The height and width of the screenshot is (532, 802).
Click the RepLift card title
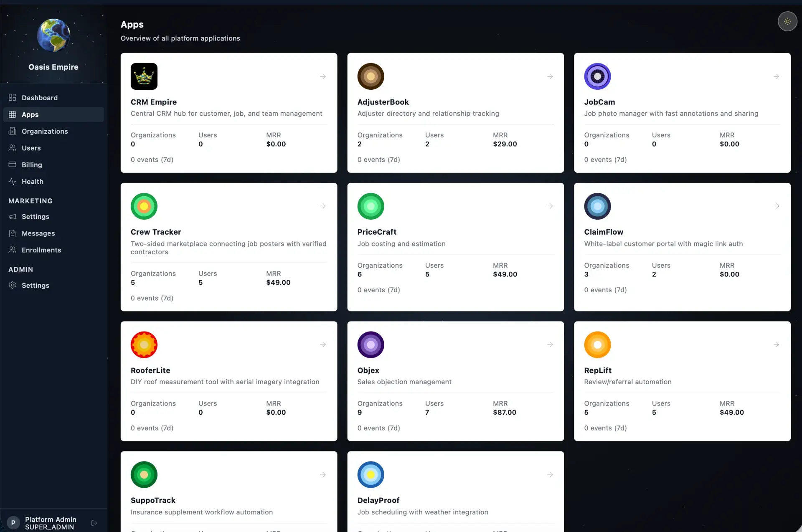[x=598, y=370]
